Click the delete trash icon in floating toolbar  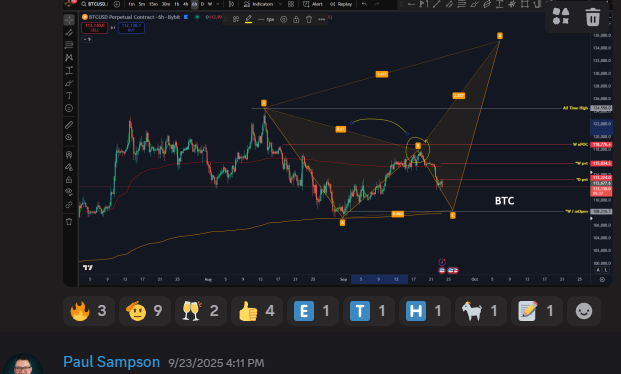coord(309,19)
